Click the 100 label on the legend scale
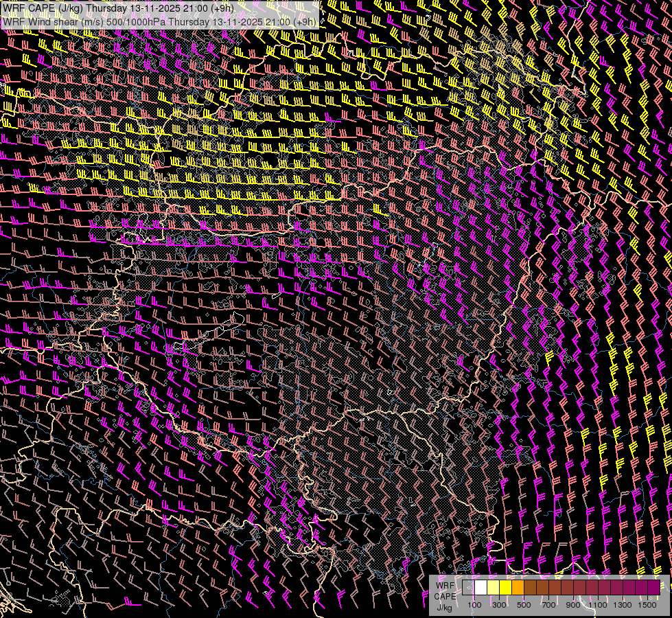Image resolution: width=672 pixels, height=618 pixels. pos(474,605)
